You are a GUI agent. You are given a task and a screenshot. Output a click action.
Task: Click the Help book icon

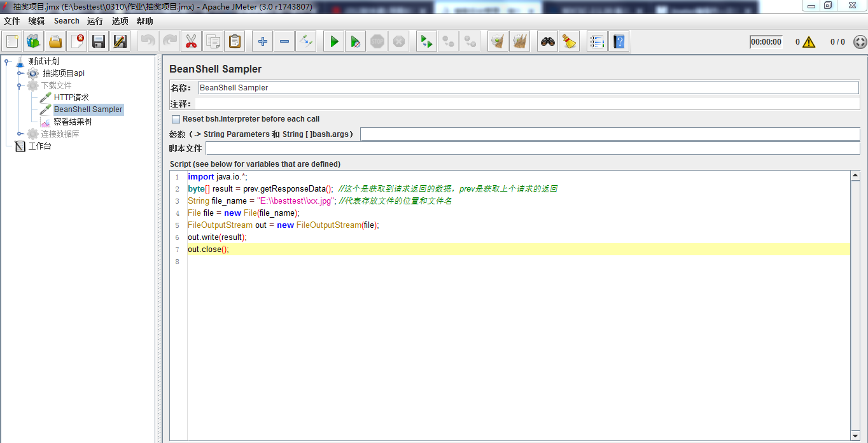[619, 42]
